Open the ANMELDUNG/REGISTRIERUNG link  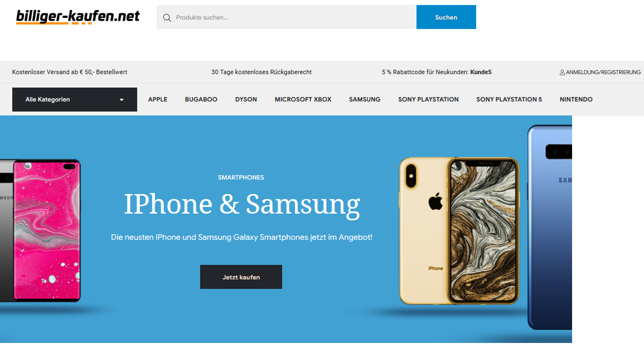tap(603, 72)
